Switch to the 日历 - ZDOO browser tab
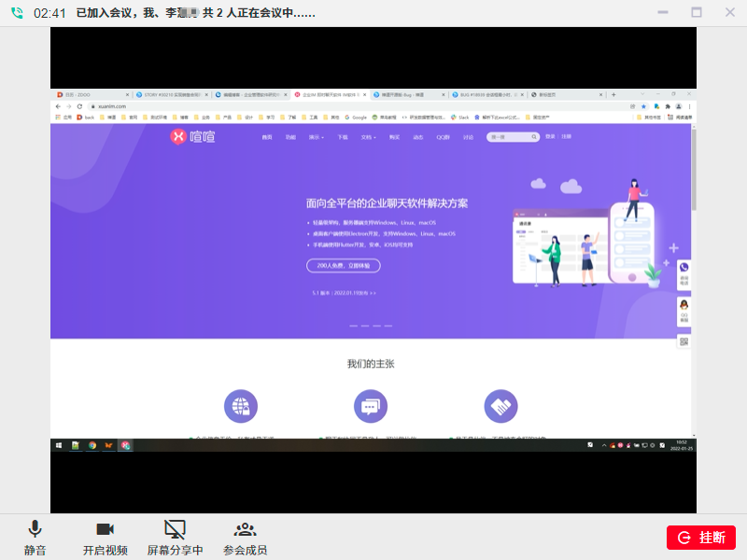Screen dimensions: 747x560 click(92, 95)
